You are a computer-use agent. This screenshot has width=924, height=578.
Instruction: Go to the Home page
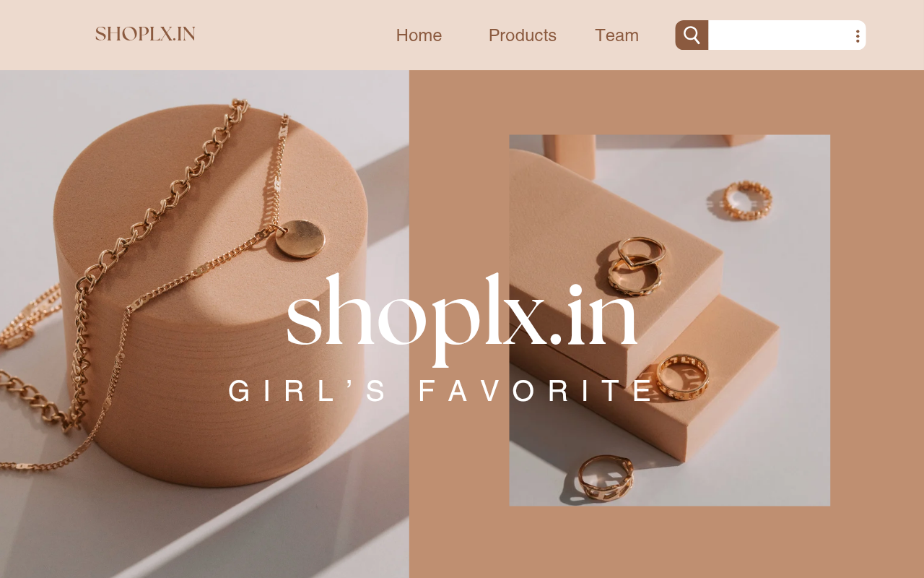419,35
